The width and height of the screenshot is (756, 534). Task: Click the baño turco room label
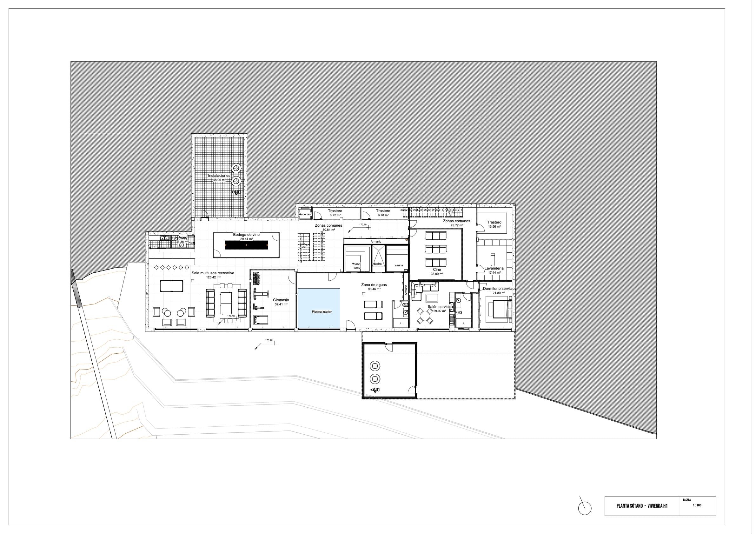tap(357, 265)
